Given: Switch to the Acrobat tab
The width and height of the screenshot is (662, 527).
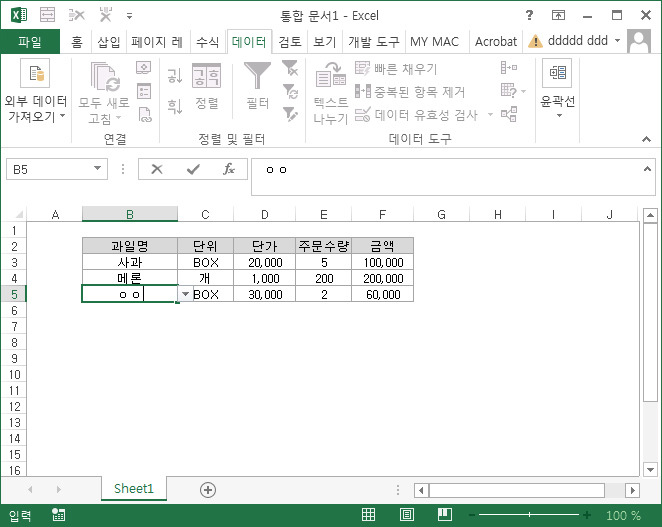Looking at the screenshot, I should [x=496, y=41].
